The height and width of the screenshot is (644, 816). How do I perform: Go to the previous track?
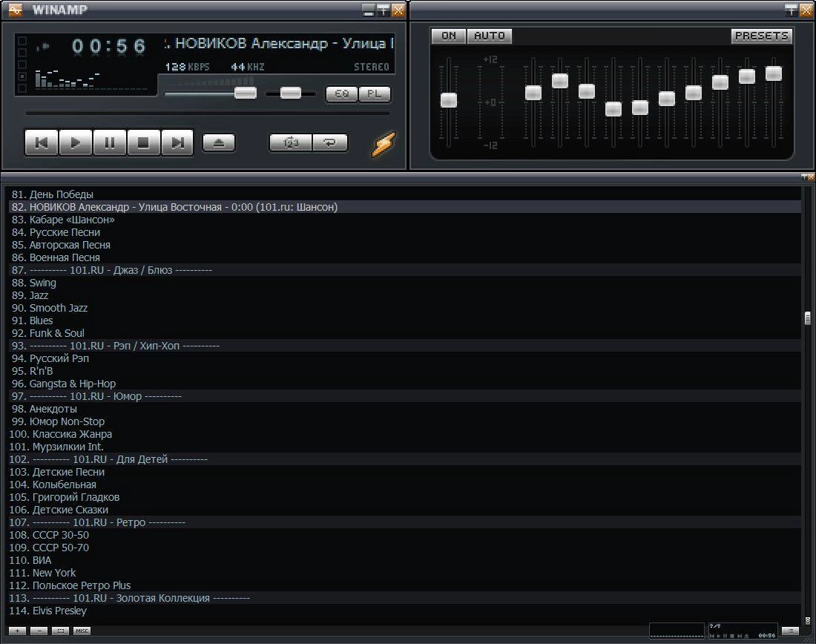coord(42,142)
